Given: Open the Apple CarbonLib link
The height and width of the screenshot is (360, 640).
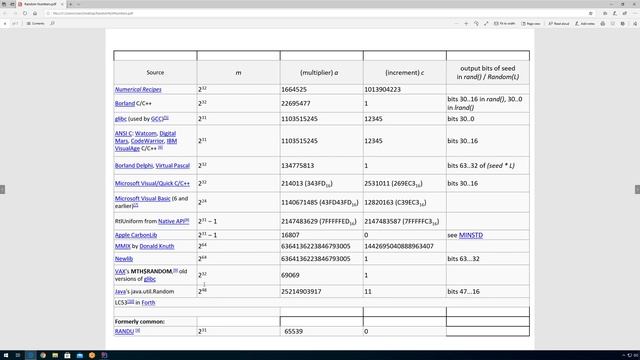Looking at the screenshot, I should click(136, 235).
